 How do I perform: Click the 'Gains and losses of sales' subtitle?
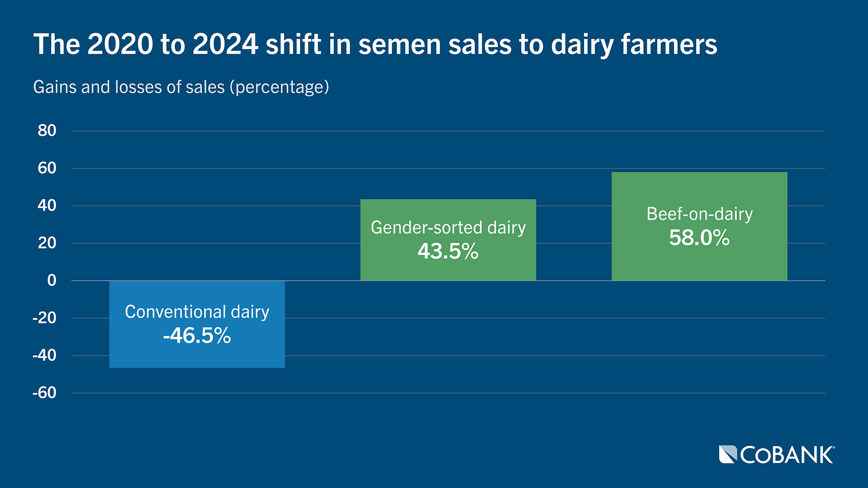181,87
